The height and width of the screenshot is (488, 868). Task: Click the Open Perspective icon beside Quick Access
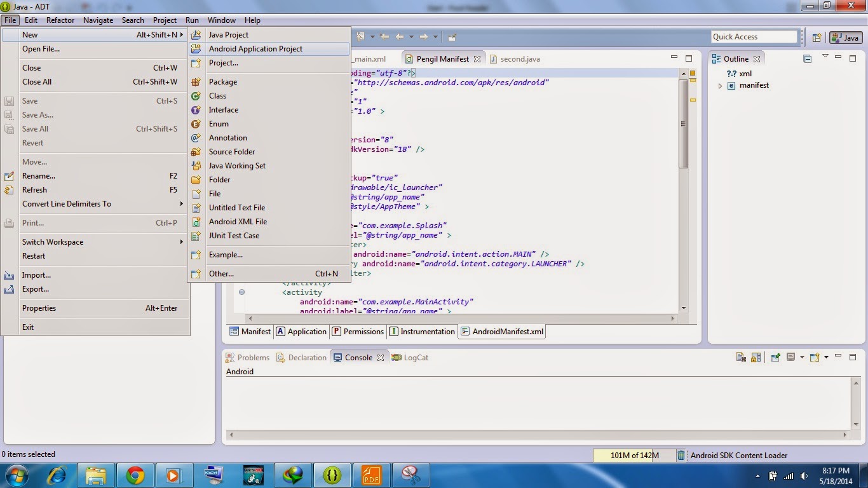click(x=817, y=37)
